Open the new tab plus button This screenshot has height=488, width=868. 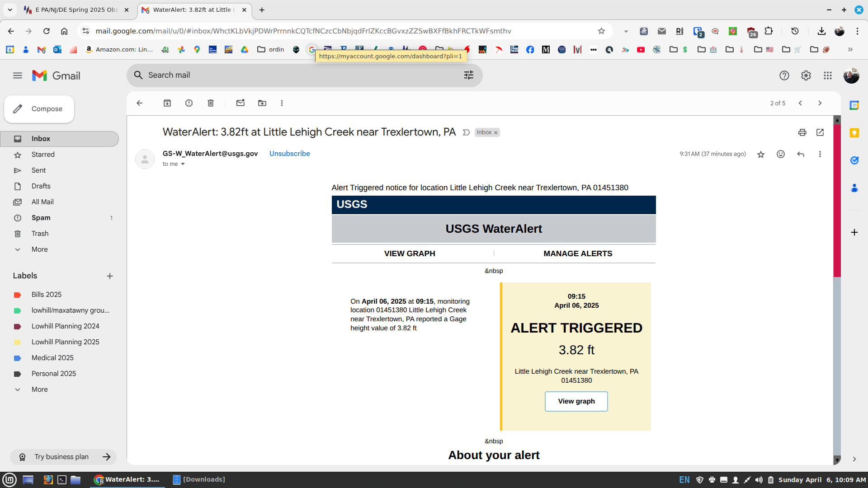pos(262,9)
